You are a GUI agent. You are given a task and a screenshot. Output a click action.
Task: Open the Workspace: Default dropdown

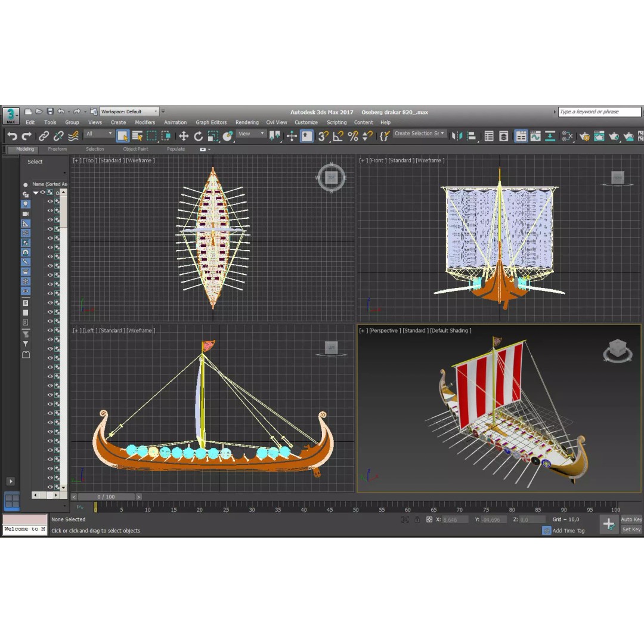130,111
